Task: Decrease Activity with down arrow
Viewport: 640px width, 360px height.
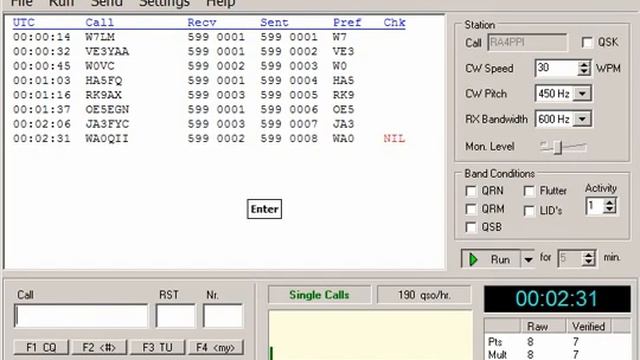Action: 610,210
